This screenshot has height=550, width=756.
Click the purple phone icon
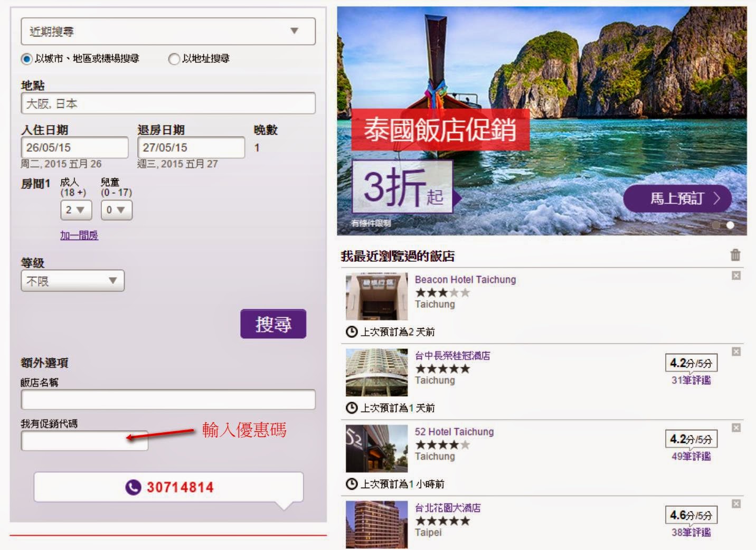133,487
